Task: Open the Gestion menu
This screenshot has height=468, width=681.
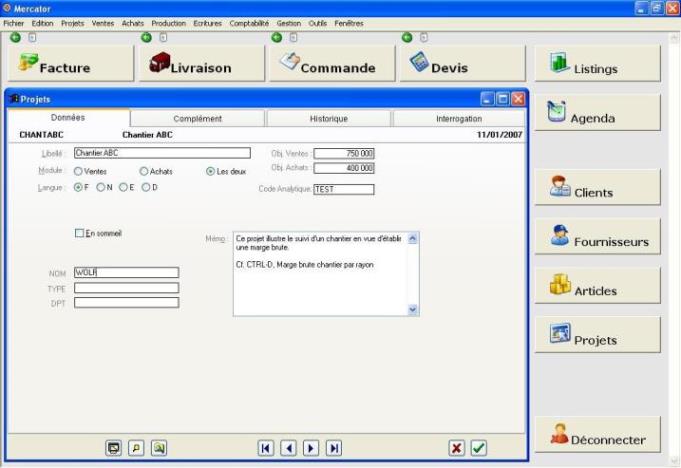Action: coord(289,23)
